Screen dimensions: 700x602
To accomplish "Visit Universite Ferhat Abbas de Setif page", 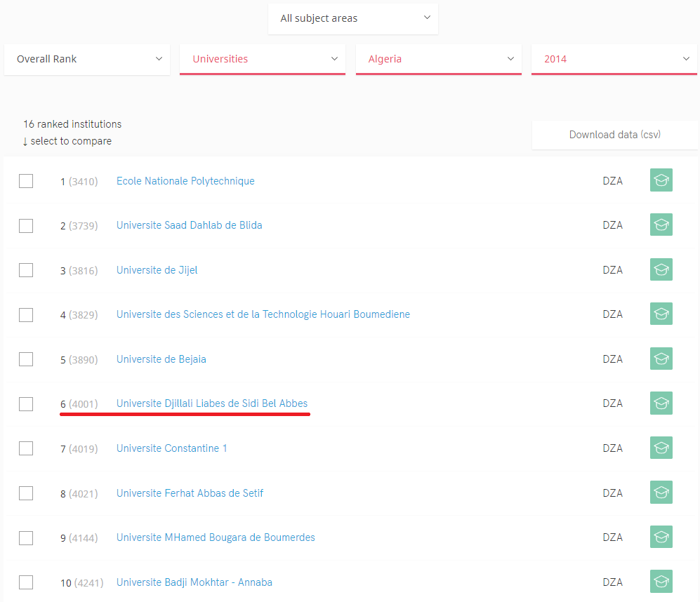I will 190,493.
